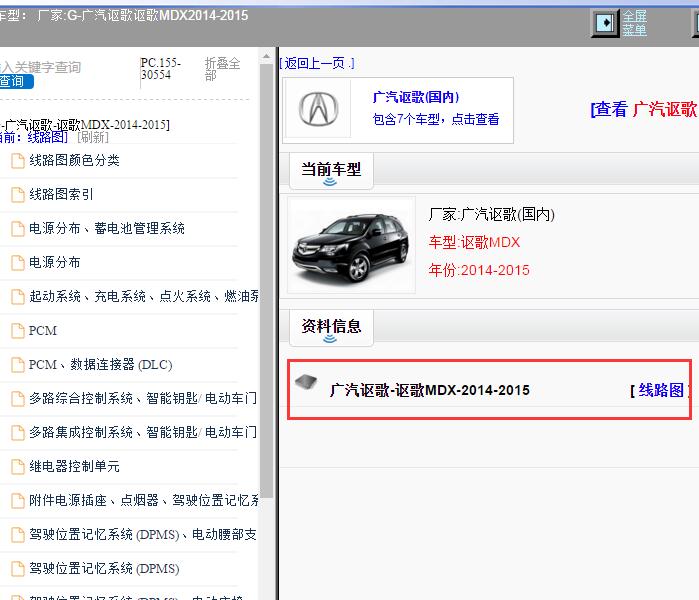Open the page icon beside 线路图索引
The image size is (699, 600).
[18, 195]
